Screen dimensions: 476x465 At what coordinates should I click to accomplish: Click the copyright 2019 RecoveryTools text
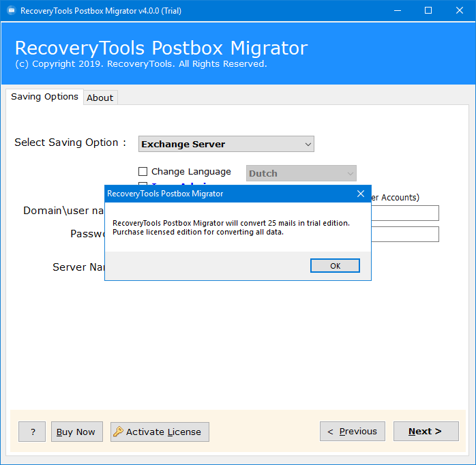pyautogui.click(x=141, y=63)
